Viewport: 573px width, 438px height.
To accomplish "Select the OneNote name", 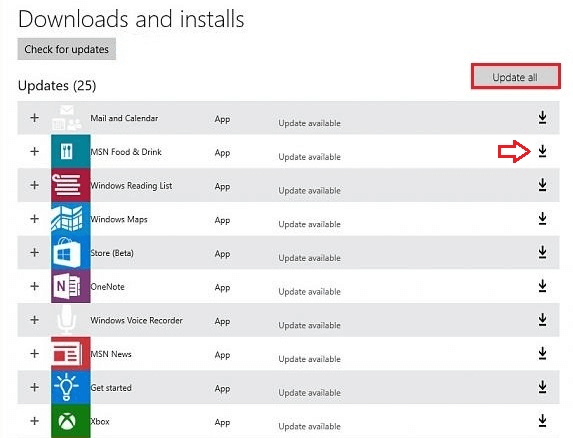I will click(x=107, y=286).
